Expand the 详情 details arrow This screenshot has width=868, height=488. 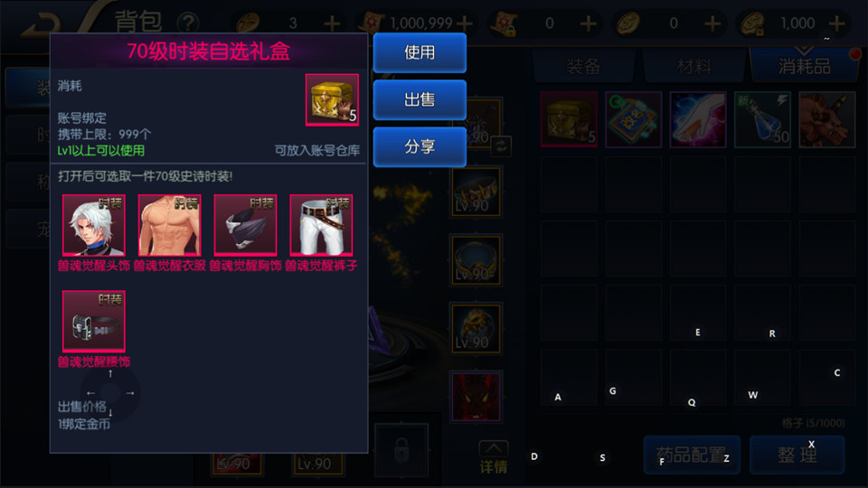(x=494, y=458)
